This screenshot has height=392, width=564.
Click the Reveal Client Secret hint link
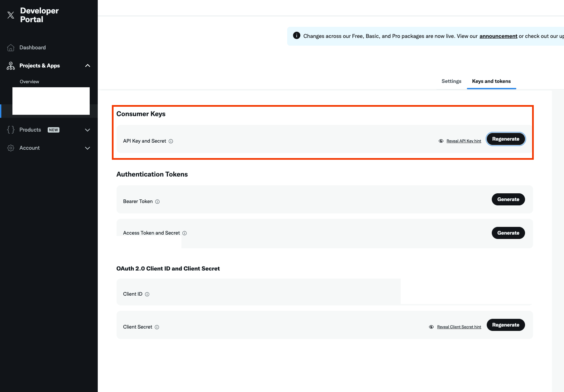coord(459,327)
